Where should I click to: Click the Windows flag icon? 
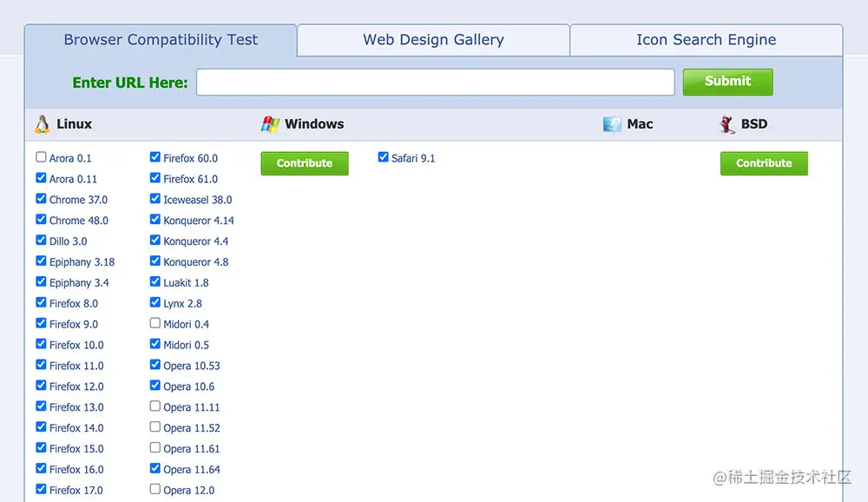coord(270,124)
